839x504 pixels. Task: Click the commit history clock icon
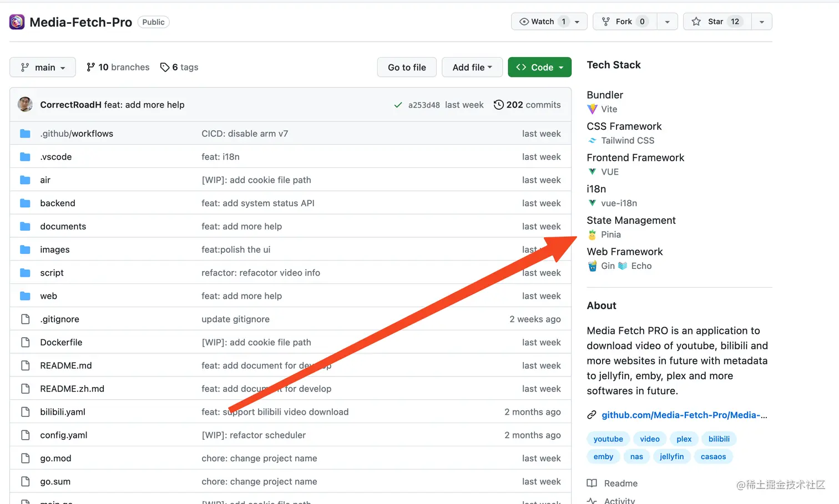pos(499,105)
